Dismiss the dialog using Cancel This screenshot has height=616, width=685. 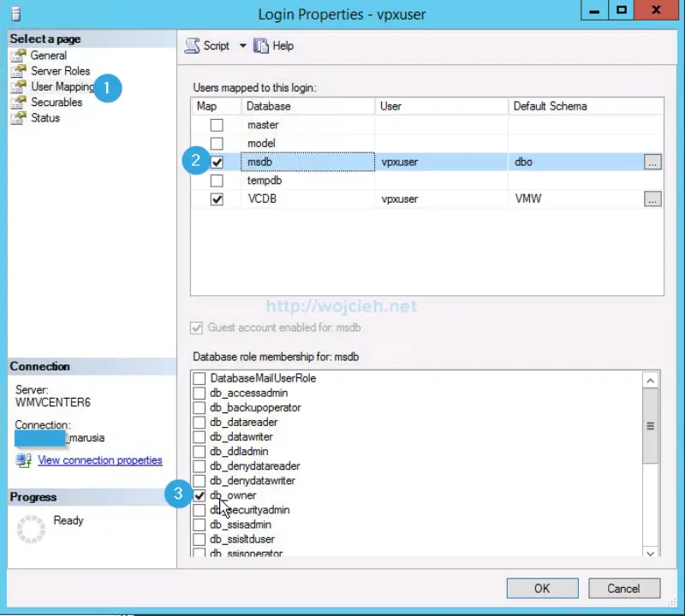pos(624,588)
